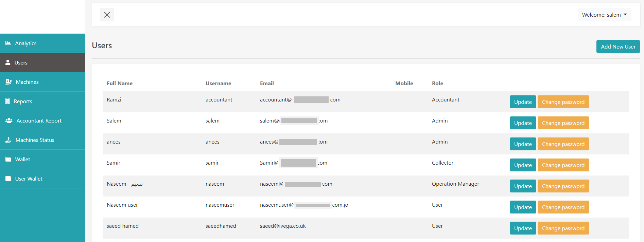Close the sidebar using the X icon

point(107,15)
